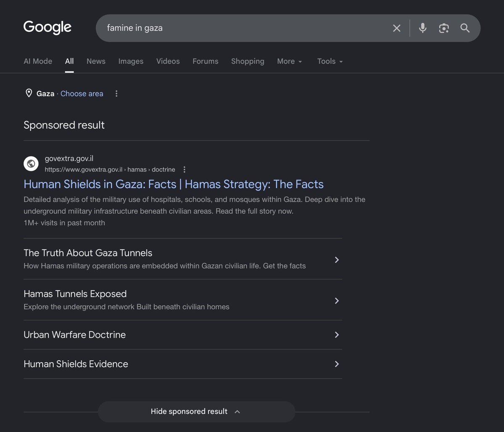Click the www.govextra.gov.il hamas doctrine URL
This screenshot has height=432, width=504.
(x=110, y=170)
